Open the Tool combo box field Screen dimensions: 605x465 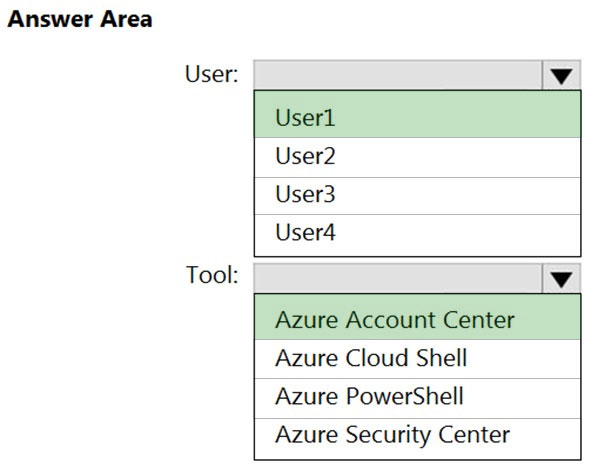pyautogui.click(x=398, y=277)
